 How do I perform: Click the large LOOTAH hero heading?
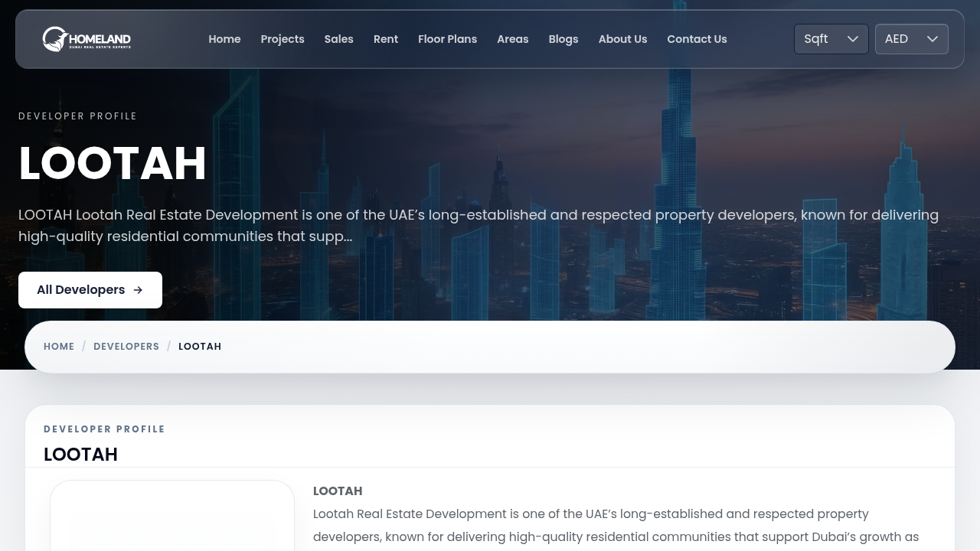click(113, 163)
